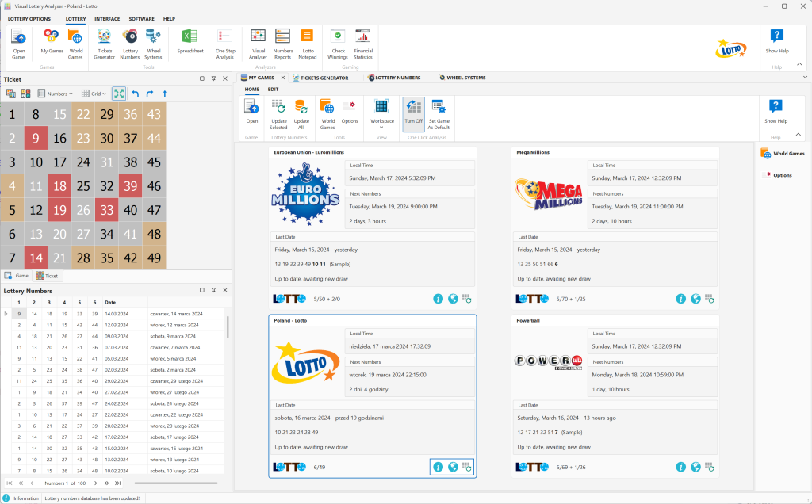This screenshot has width=812, height=504.
Task: Switch to the Game tab below the ticket
Action: pyautogui.click(x=17, y=275)
